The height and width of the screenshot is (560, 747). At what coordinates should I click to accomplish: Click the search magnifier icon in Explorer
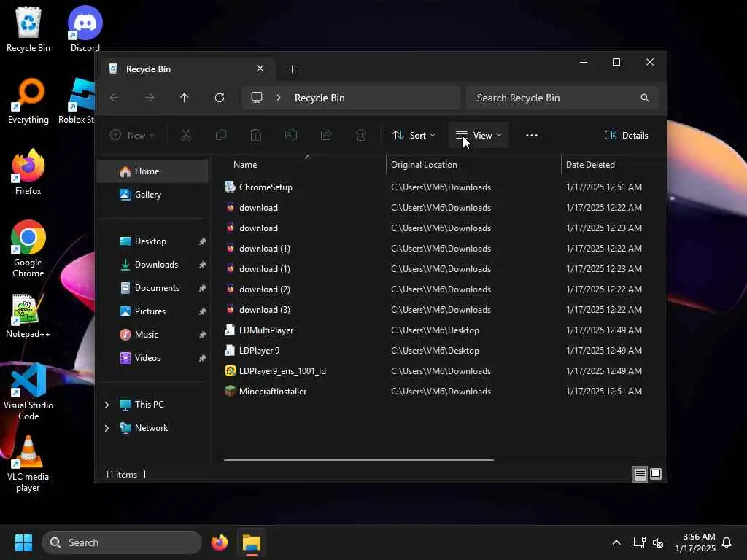pyautogui.click(x=645, y=98)
